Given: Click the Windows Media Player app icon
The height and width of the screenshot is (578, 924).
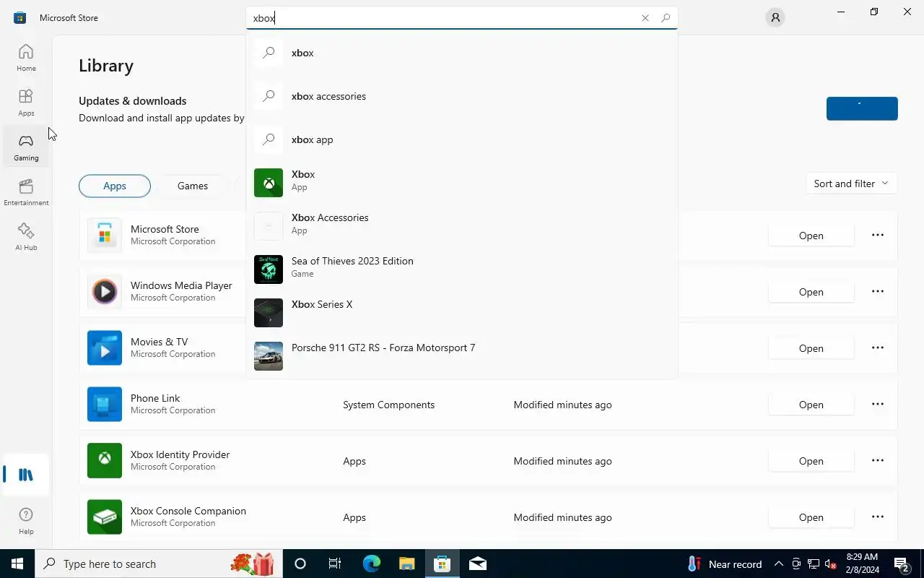Looking at the screenshot, I should [105, 291].
